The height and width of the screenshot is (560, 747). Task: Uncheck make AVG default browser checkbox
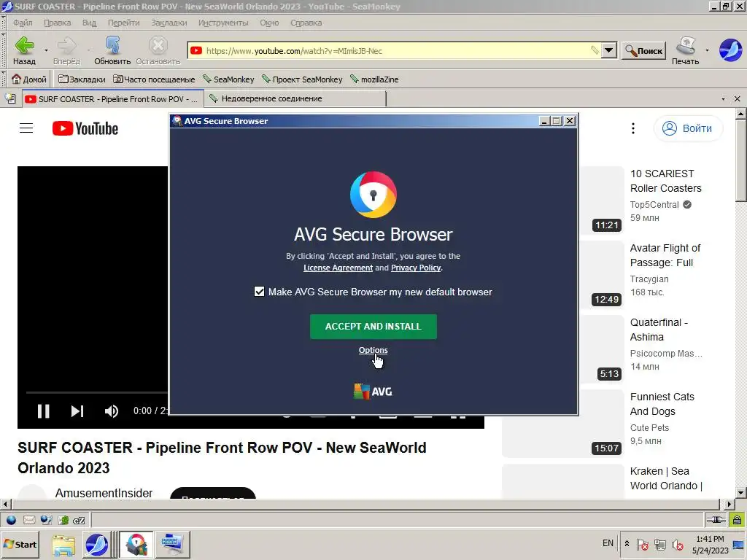pos(259,292)
